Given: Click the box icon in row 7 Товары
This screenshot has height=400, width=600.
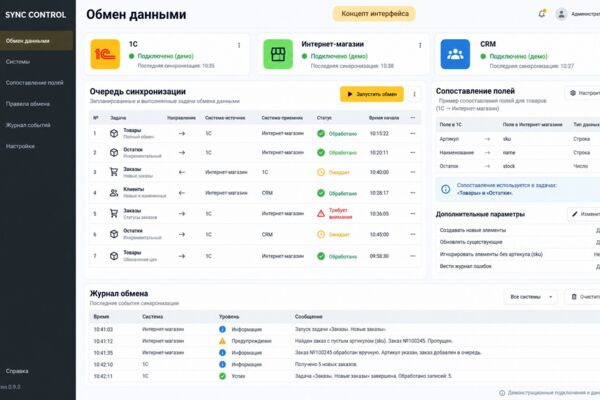Looking at the screenshot, I should point(114,256).
